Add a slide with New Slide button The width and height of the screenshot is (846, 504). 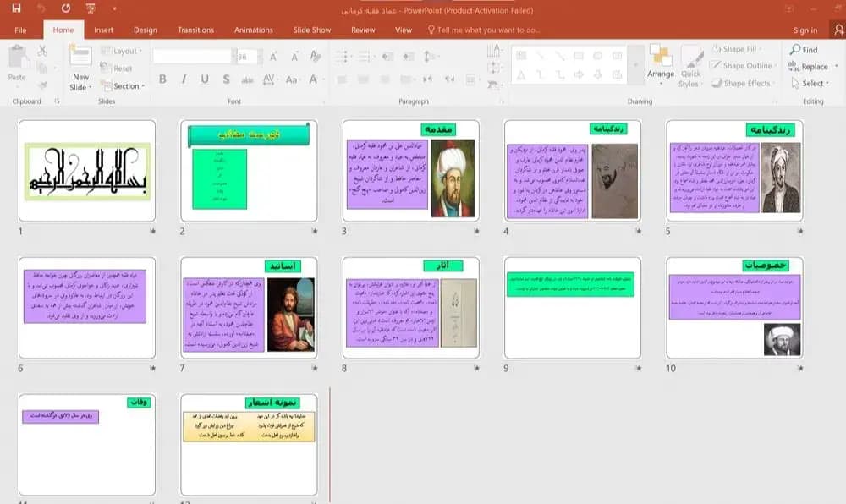point(80,68)
